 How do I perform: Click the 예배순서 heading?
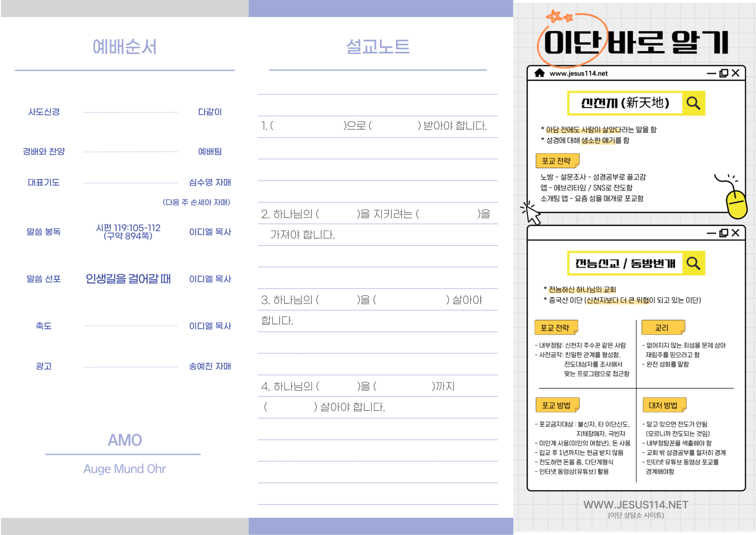coord(125,47)
